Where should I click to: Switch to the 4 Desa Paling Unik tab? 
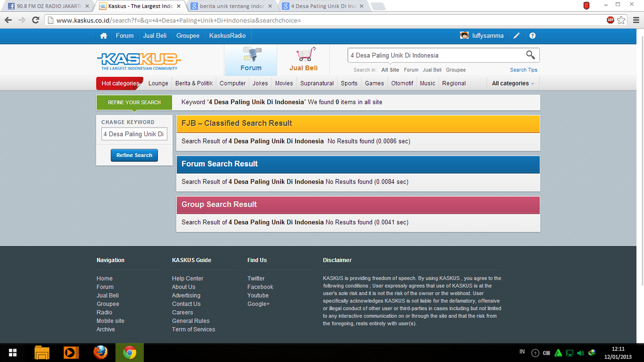click(x=322, y=7)
